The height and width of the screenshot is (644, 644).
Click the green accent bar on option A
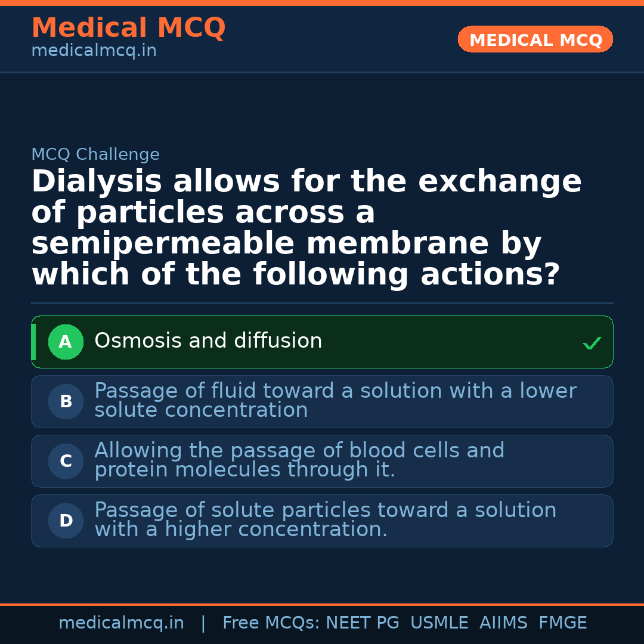[x=33, y=342]
